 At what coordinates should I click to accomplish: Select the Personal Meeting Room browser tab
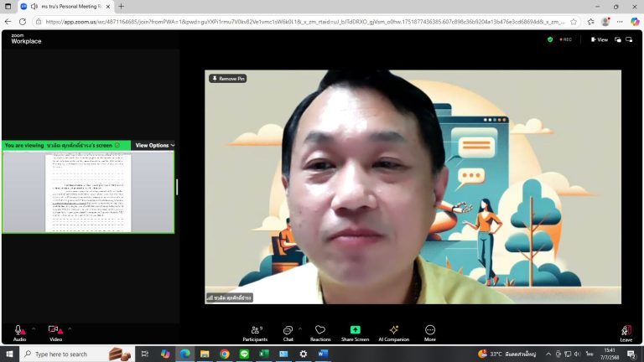66,7
